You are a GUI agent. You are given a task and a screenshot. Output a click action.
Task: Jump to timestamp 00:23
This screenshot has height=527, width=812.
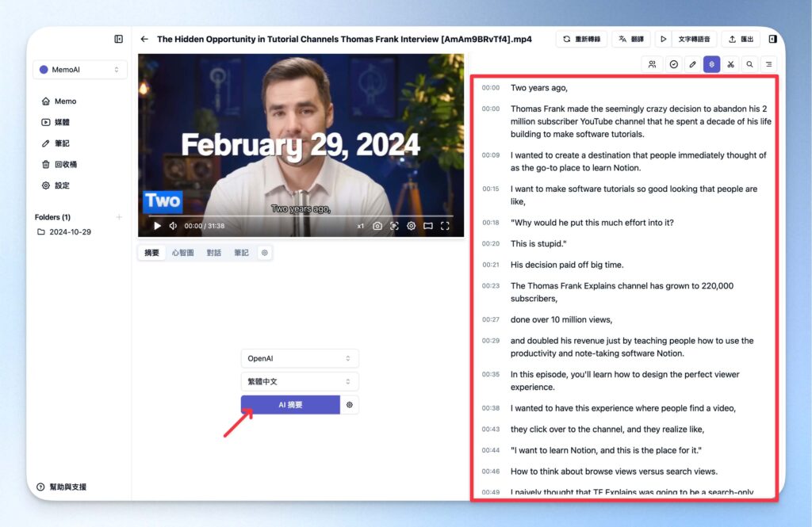point(490,286)
